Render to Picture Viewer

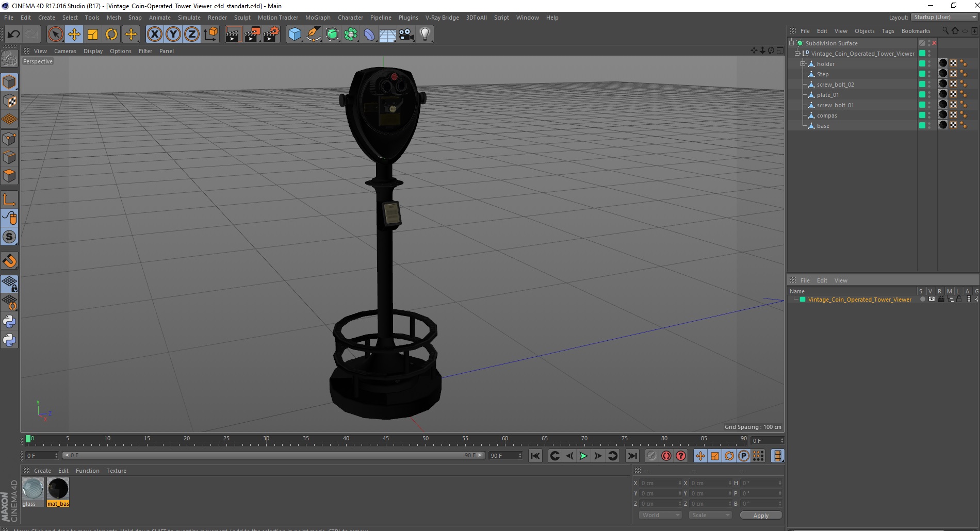coord(252,35)
